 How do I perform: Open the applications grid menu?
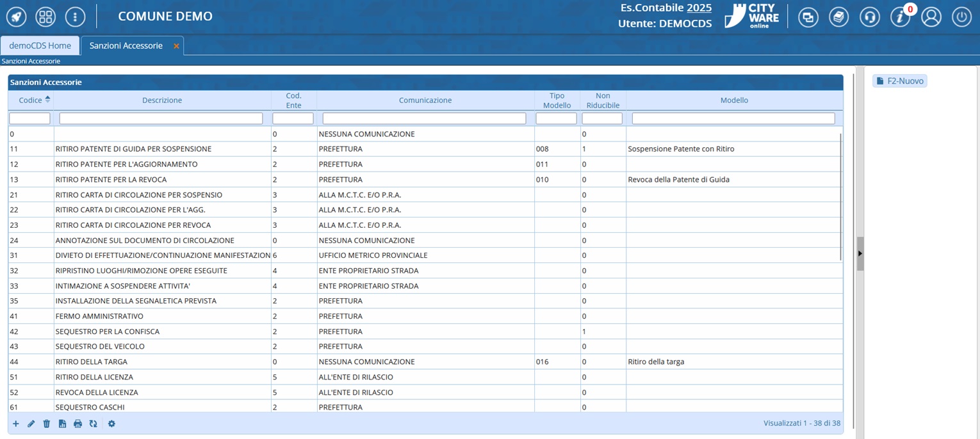click(45, 17)
